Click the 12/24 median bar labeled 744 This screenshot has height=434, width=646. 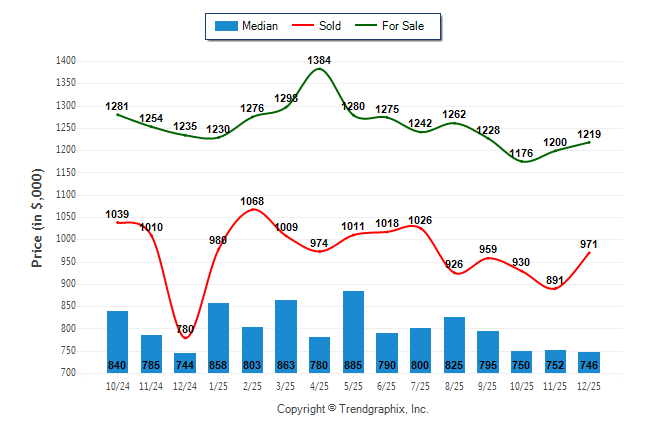(x=185, y=362)
